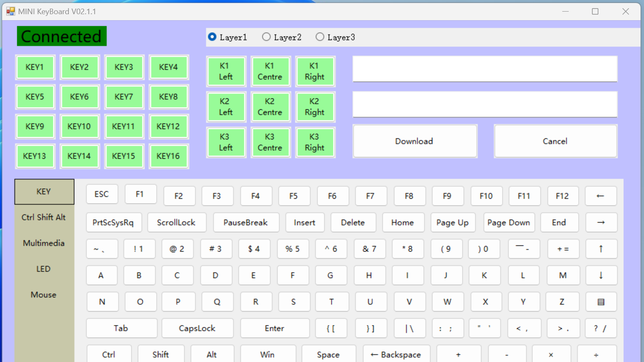Switch to the Multimedia tab
644x362 pixels.
(x=44, y=243)
